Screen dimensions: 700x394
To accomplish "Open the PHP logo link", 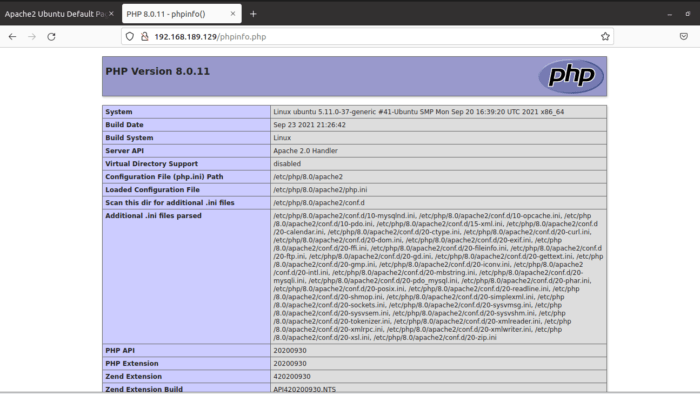I will click(571, 76).
